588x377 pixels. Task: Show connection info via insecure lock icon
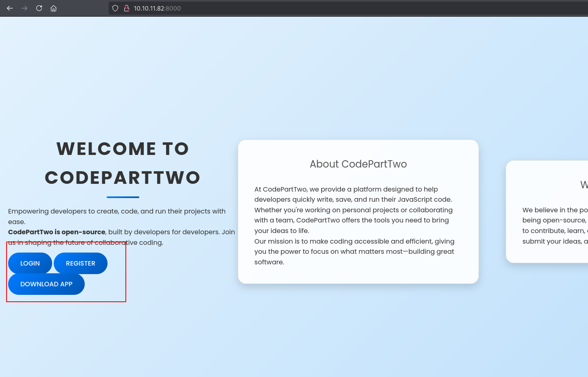pyautogui.click(x=126, y=8)
